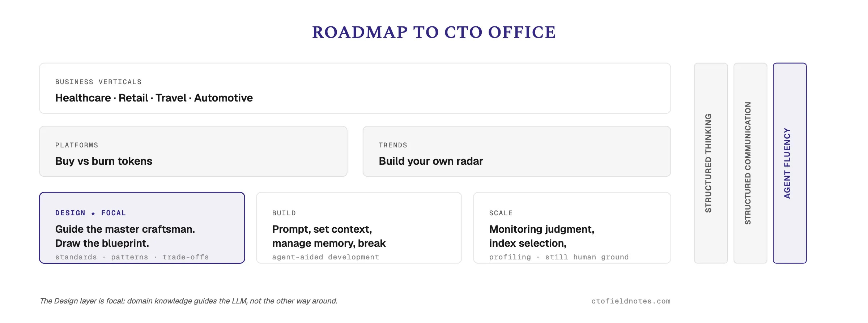The width and height of the screenshot is (868, 323).
Task: Select the highlighted Agent Fluency pillar
Action: [790, 163]
